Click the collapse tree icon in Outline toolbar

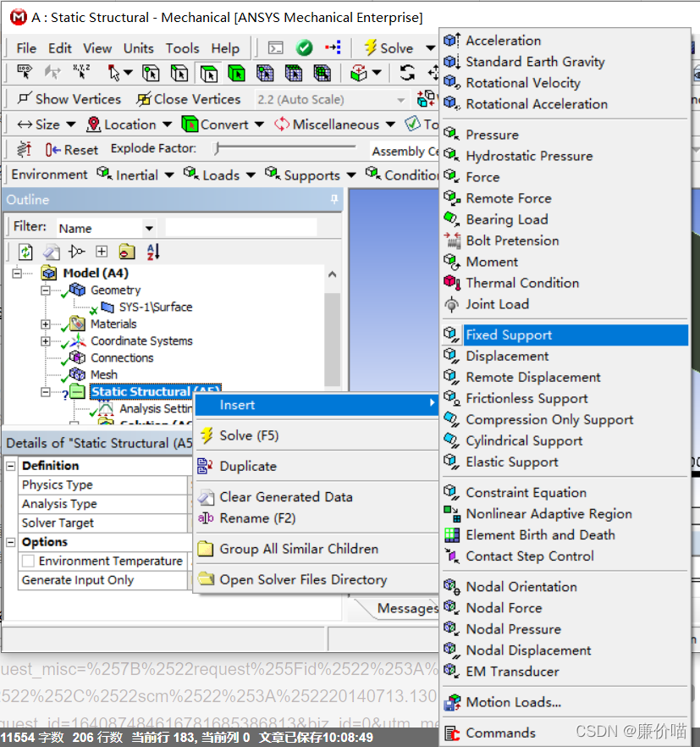(76, 251)
